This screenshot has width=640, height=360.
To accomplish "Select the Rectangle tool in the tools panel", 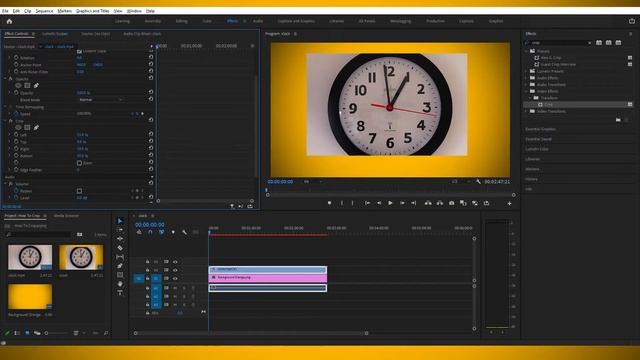I will click(x=120, y=275).
